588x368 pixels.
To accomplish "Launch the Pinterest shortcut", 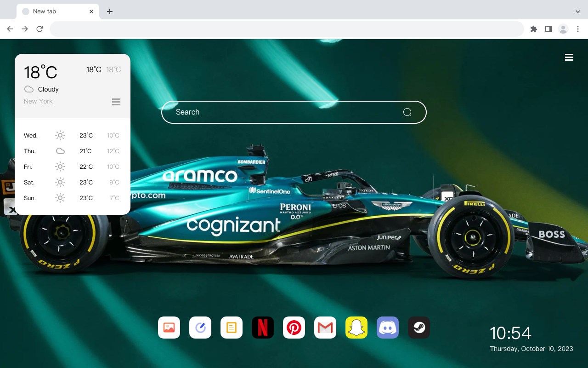I will pos(294,328).
